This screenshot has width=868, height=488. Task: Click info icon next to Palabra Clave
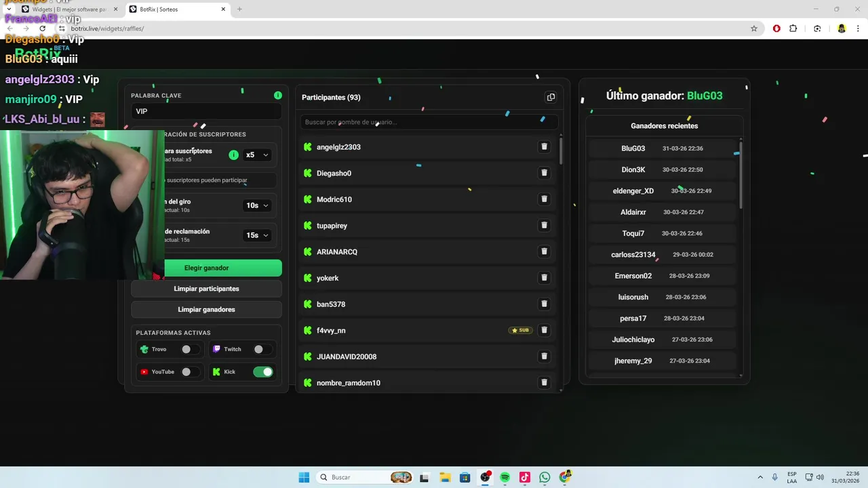tap(277, 96)
